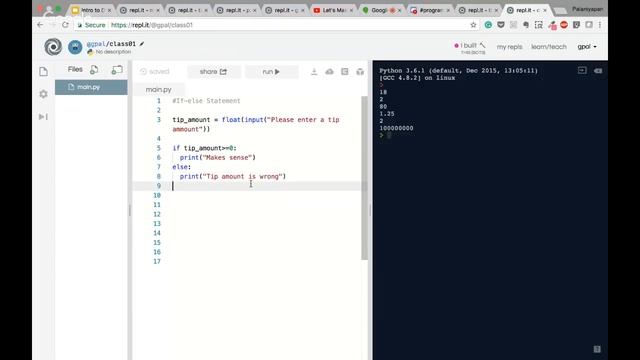Open the Files panel sidebar icon
The width and height of the screenshot is (640, 360).
[x=43, y=71]
